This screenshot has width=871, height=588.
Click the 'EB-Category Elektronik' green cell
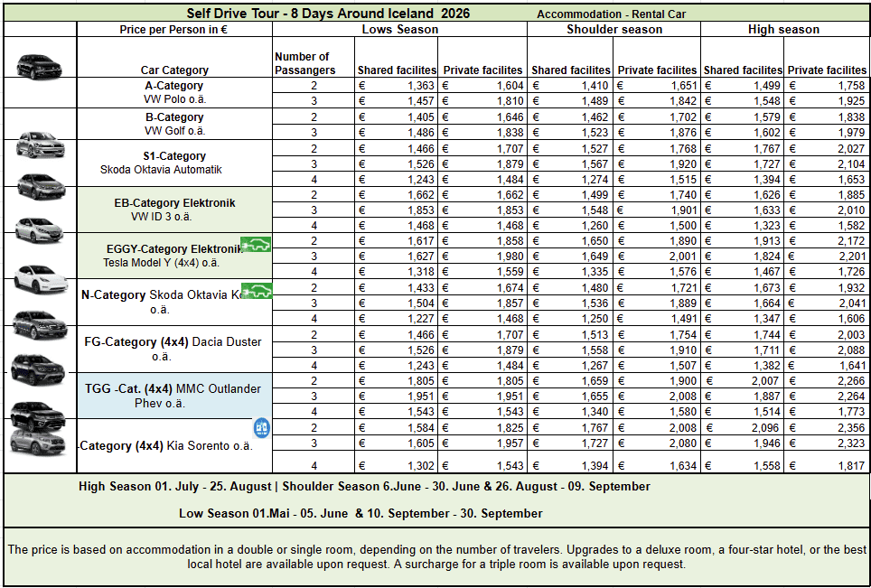pyautogui.click(x=174, y=210)
